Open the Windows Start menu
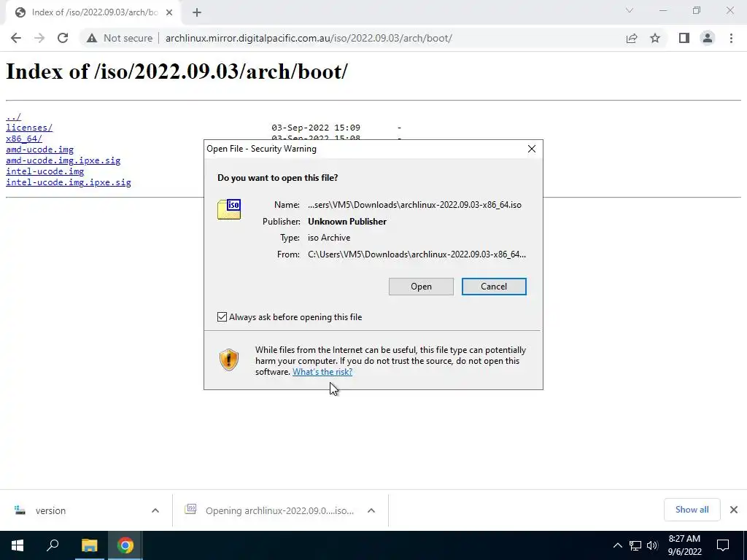The height and width of the screenshot is (560, 747). coord(18,545)
